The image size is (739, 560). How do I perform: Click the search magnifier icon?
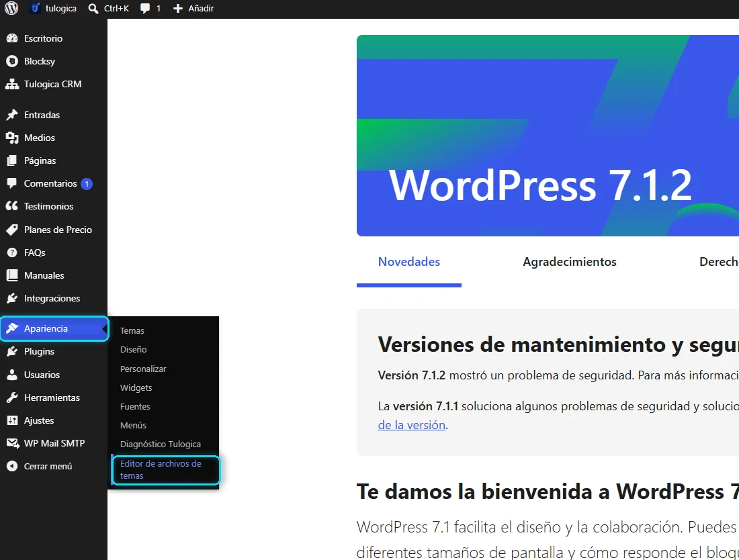click(x=93, y=9)
